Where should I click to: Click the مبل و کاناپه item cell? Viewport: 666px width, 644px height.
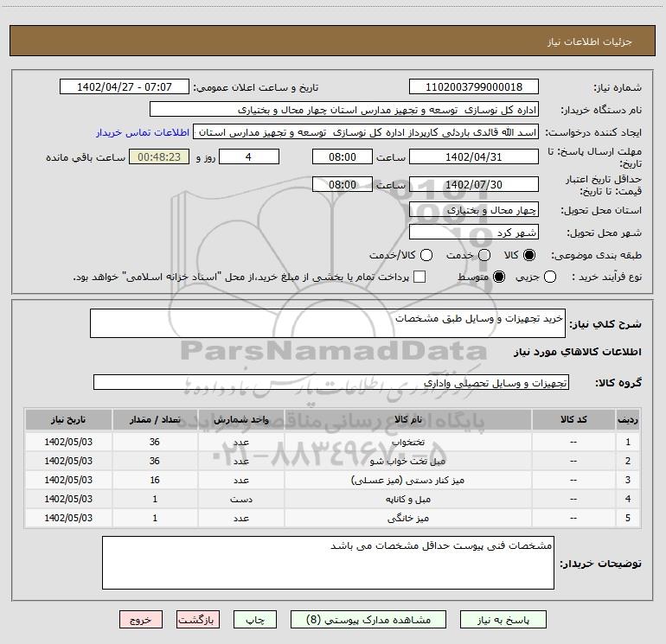point(408,500)
